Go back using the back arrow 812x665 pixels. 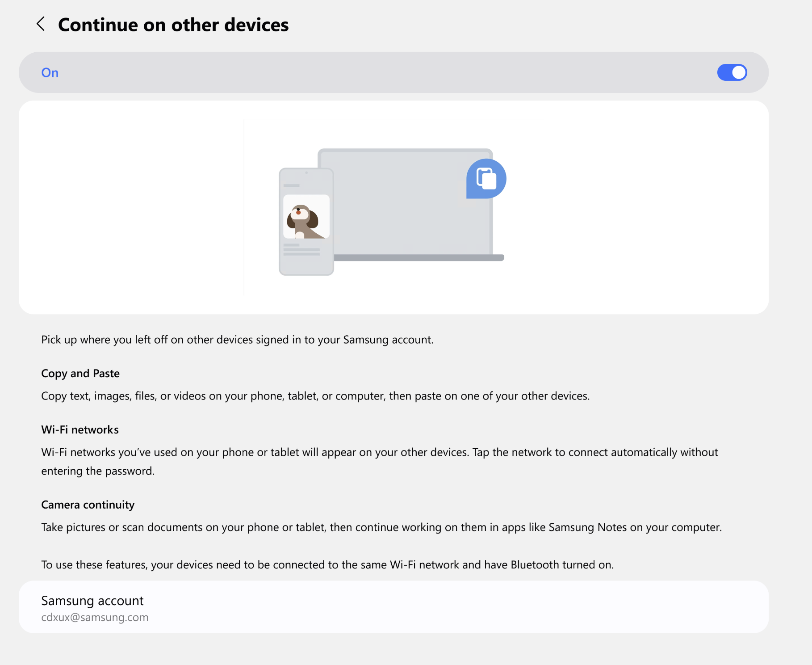[41, 24]
